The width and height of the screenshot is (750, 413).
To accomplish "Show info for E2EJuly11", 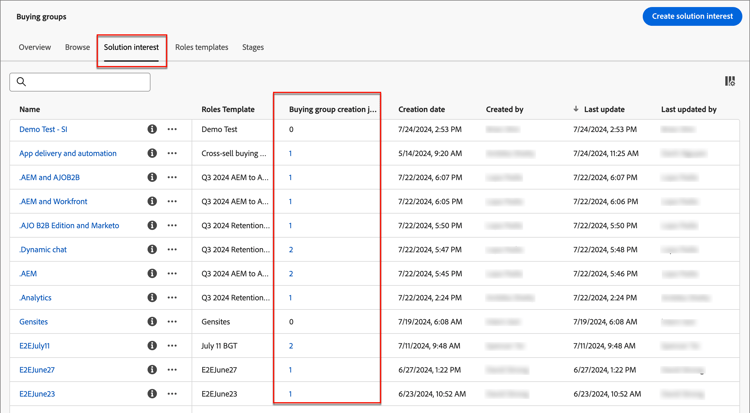I will coord(152,346).
